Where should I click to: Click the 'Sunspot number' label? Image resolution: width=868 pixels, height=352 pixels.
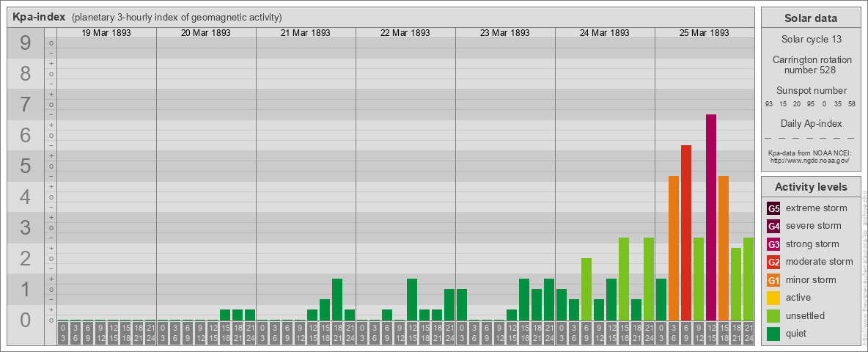tap(811, 91)
